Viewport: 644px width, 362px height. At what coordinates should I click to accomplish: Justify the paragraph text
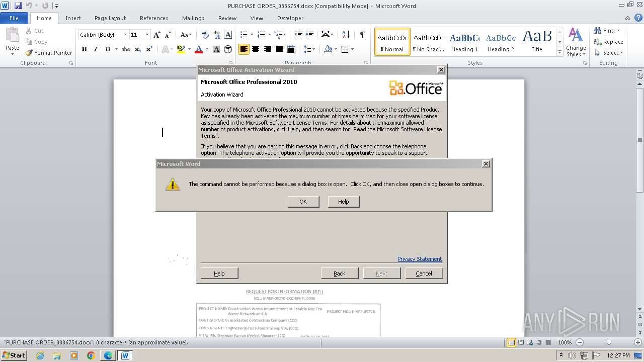(279, 49)
